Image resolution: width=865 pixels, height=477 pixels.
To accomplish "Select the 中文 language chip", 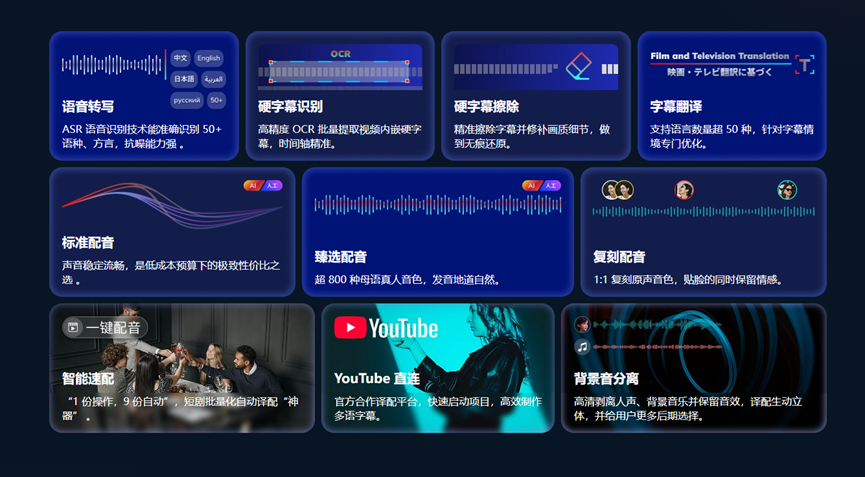I will click(x=180, y=58).
